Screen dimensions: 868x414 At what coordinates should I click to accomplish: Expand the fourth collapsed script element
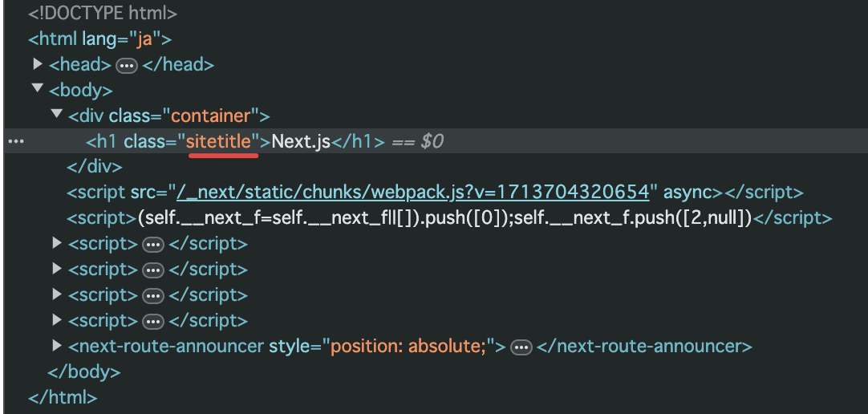(56, 319)
